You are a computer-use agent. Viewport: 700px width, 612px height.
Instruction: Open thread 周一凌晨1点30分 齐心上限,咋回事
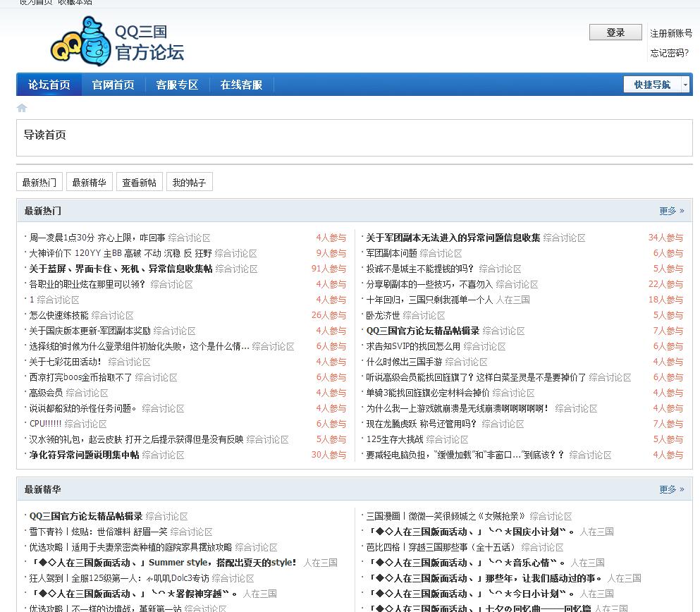coord(97,238)
